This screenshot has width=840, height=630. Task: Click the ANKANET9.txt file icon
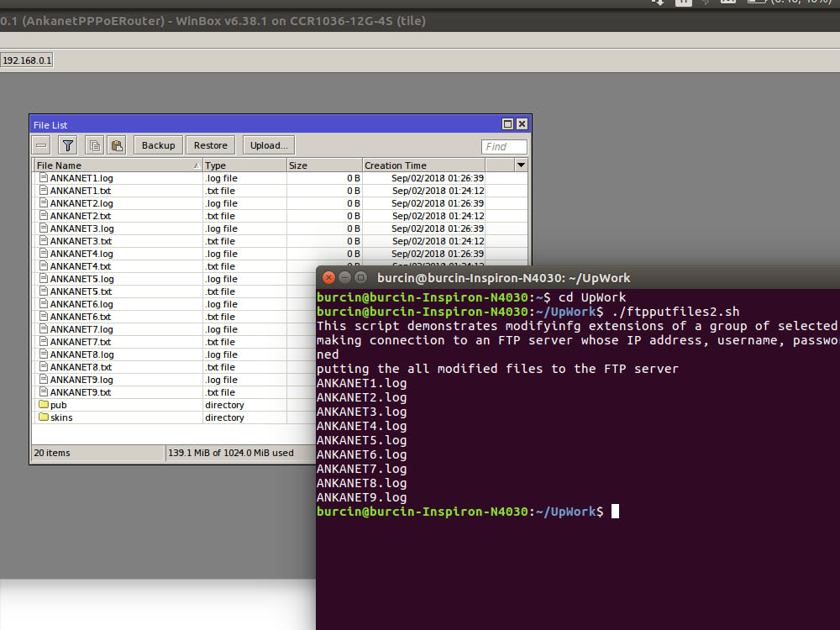pos(42,392)
